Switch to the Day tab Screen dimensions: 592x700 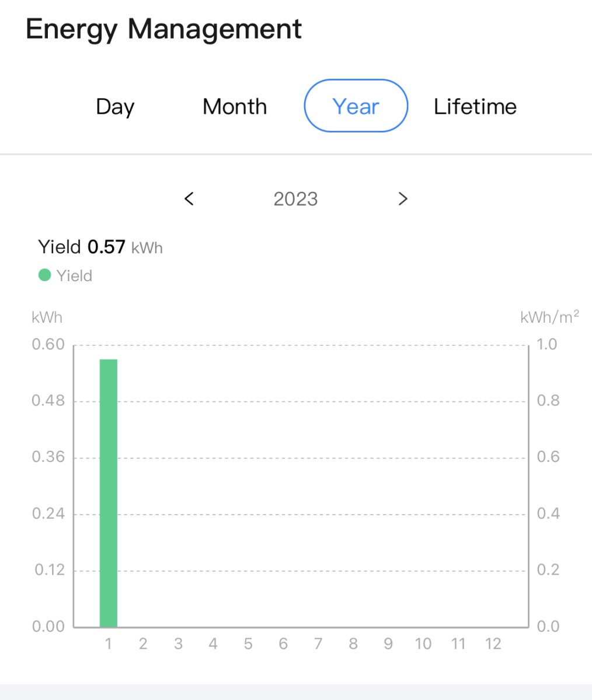pos(115,107)
